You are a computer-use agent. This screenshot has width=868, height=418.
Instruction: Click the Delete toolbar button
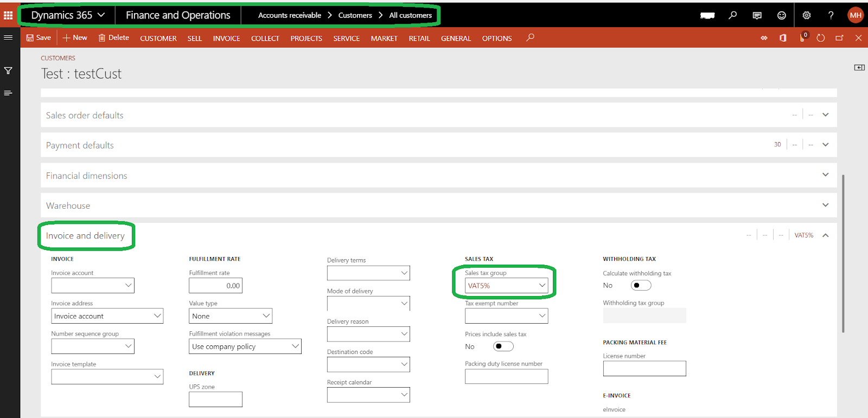tap(114, 37)
